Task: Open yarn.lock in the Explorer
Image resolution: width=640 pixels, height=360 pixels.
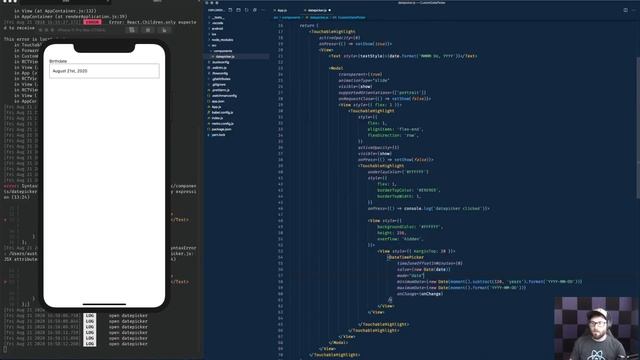Action: 218,135
